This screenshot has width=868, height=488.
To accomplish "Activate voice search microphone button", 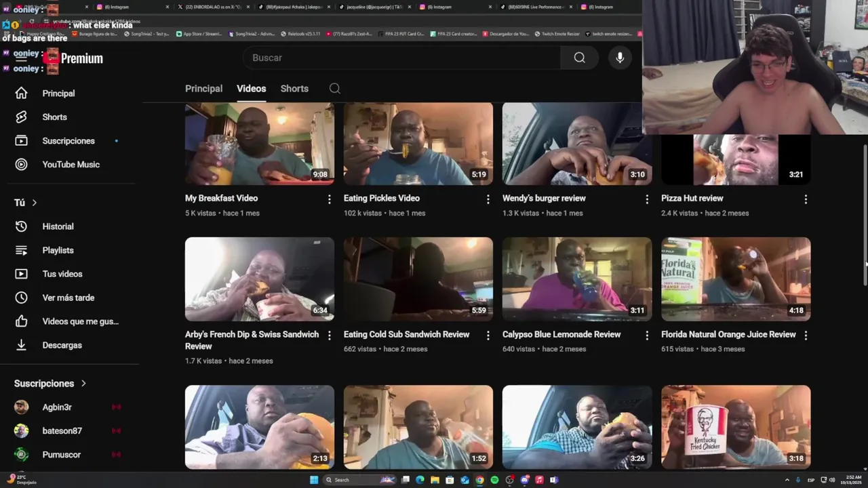I will [620, 58].
